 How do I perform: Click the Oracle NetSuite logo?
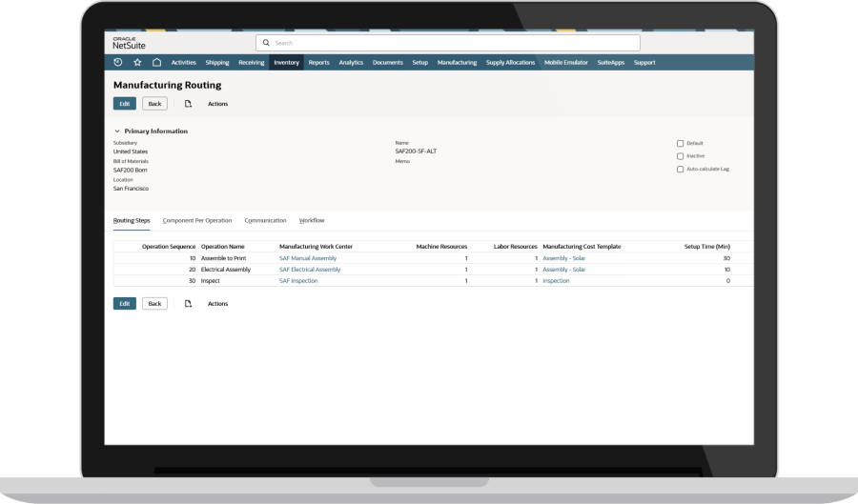[x=129, y=43]
